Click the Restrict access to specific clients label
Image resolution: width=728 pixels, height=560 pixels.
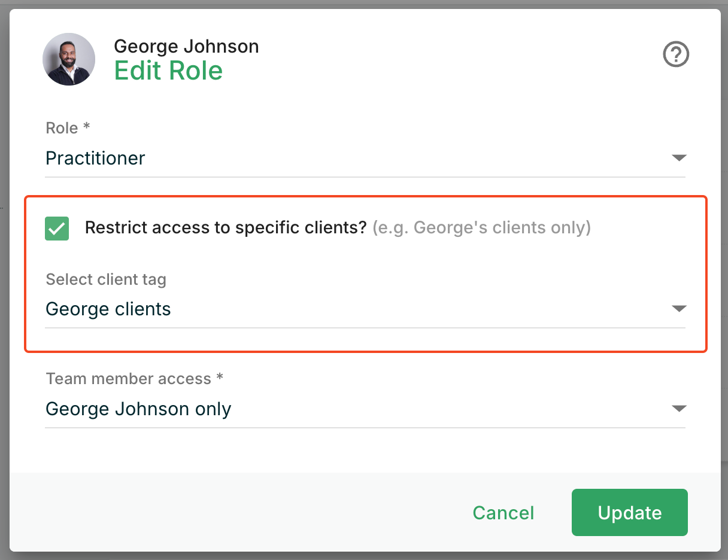[225, 228]
